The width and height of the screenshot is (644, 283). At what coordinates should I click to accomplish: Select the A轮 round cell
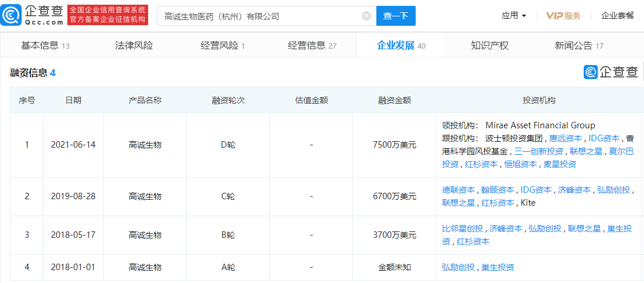228,267
